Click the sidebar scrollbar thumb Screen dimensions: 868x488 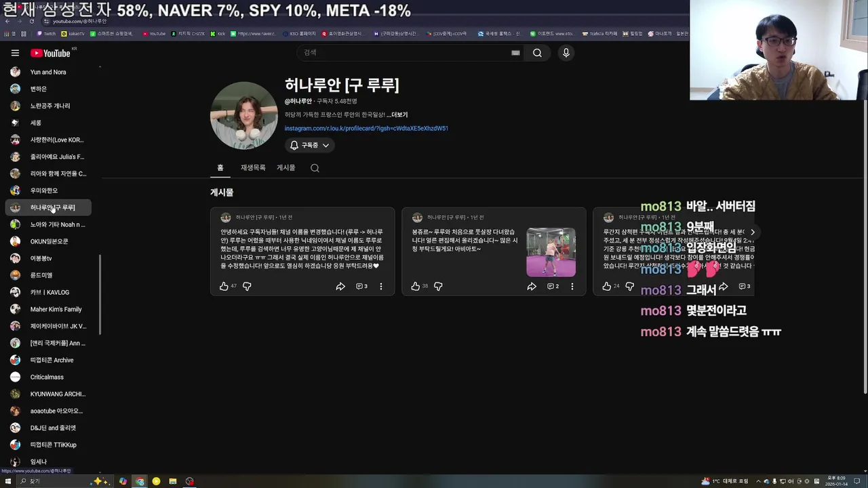(x=100, y=295)
